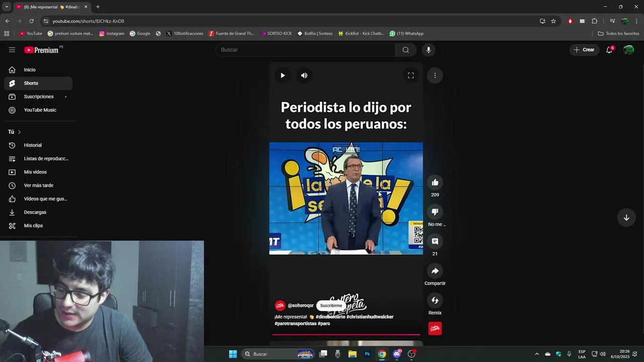Open Descargas in the sidebar
Image resolution: width=644 pixels, height=362 pixels.
point(38,212)
